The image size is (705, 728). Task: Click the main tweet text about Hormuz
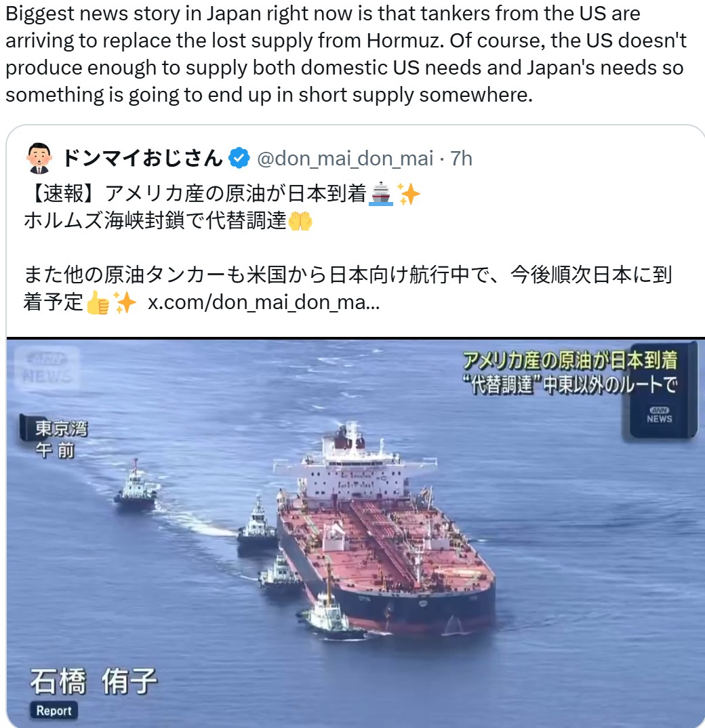[346, 54]
